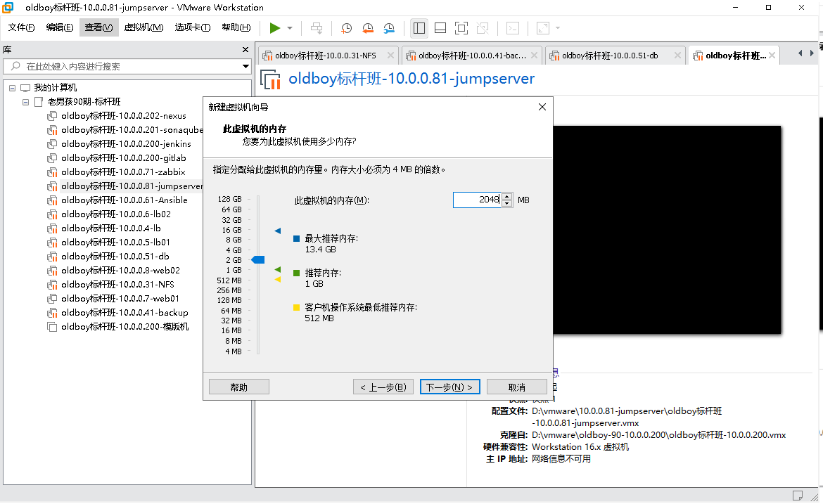Decrease memory with spinner down arrow
823x504 pixels.
click(x=507, y=203)
